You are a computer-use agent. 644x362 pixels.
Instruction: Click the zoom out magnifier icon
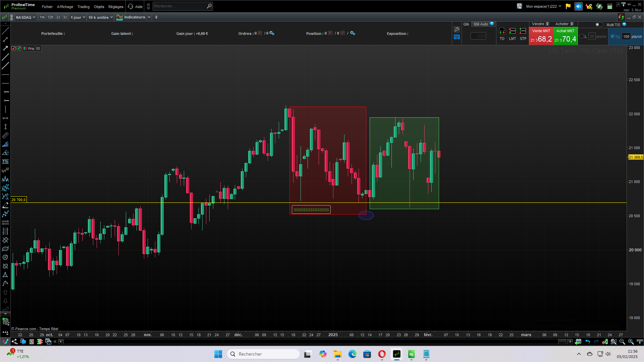[622, 342]
